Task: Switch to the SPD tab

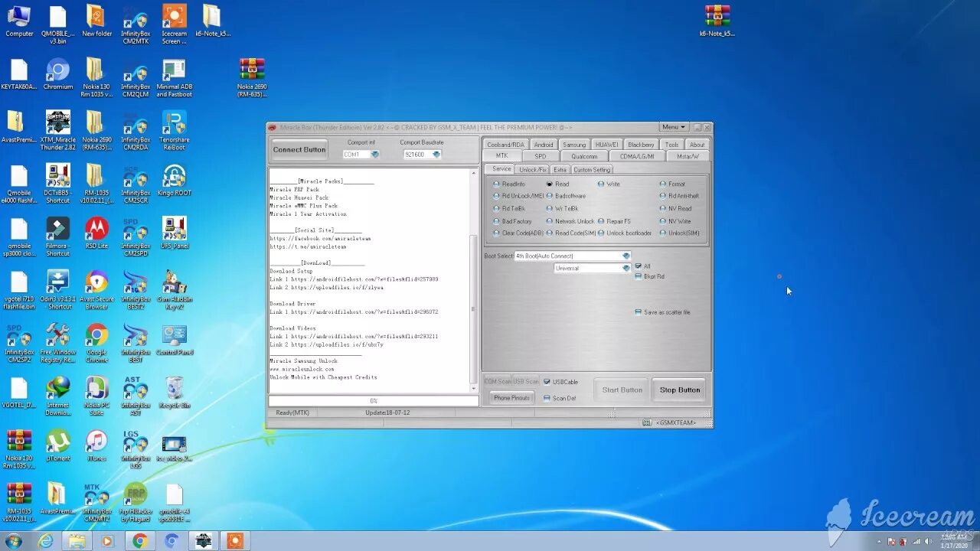Action: (541, 156)
